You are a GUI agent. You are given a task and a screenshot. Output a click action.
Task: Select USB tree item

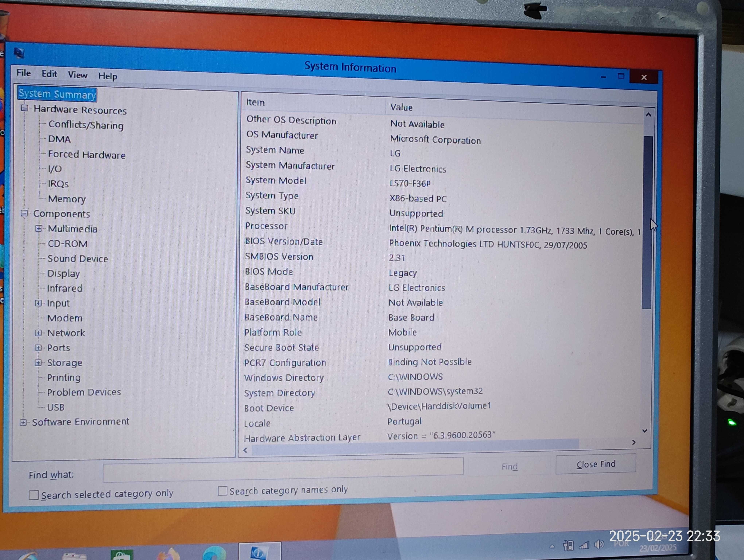point(55,407)
